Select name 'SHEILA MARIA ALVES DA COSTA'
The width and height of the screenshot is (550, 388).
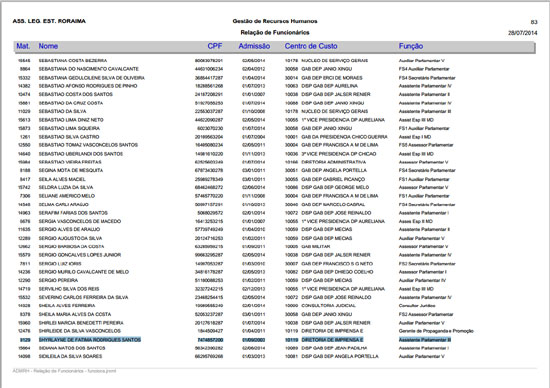(x=75, y=314)
